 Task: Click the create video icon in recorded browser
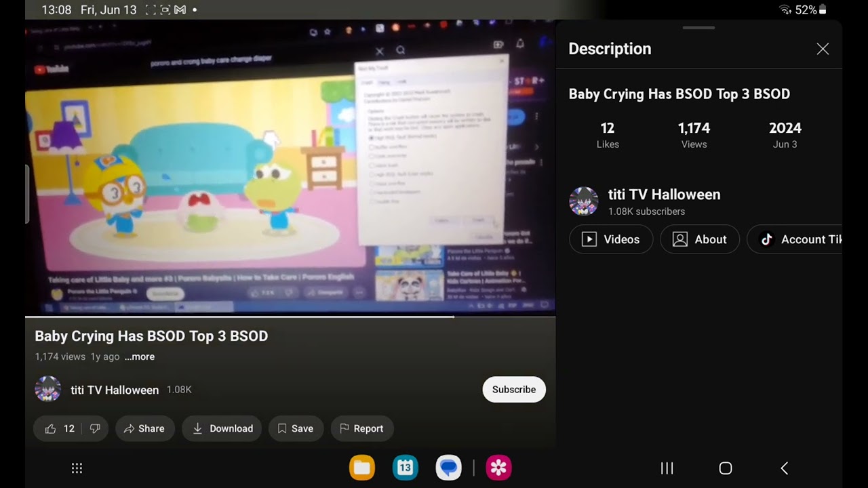pos(498,44)
